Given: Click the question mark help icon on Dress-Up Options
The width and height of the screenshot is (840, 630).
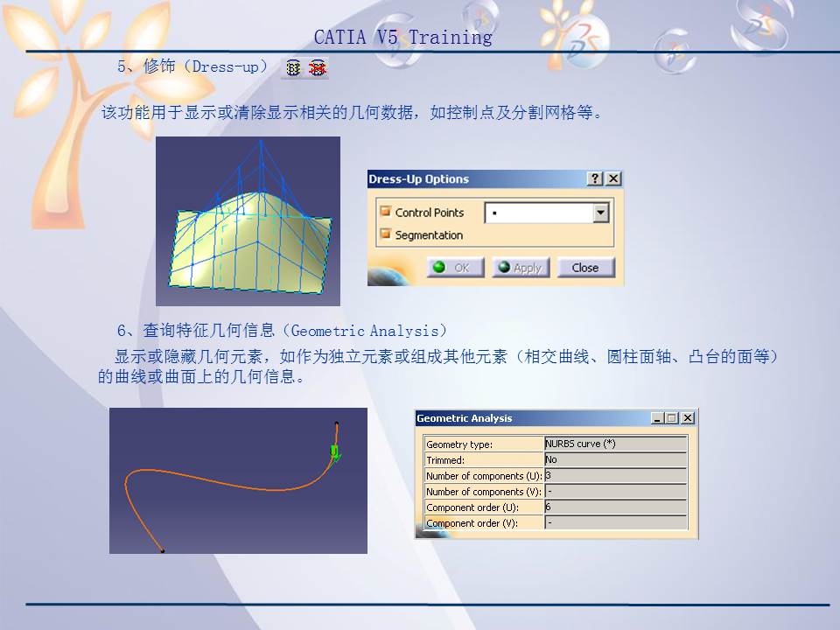Looking at the screenshot, I should [x=596, y=178].
